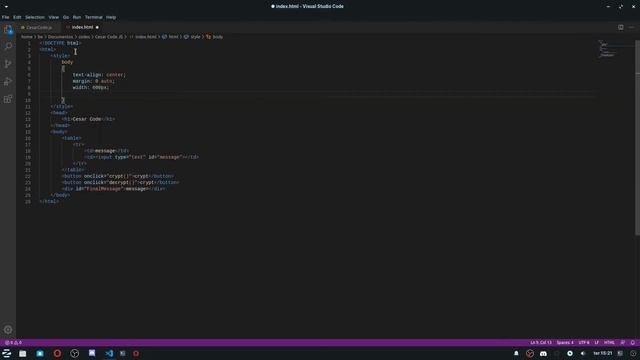The width and height of the screenshot is (640, 360).
Task: Click errors and warnings status indicator
Action: coord(13,342)
